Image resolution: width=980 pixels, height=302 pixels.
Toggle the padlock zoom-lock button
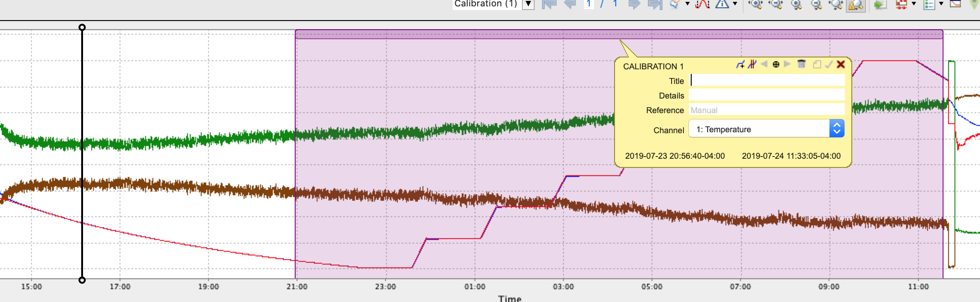click(x=855, y=5)
